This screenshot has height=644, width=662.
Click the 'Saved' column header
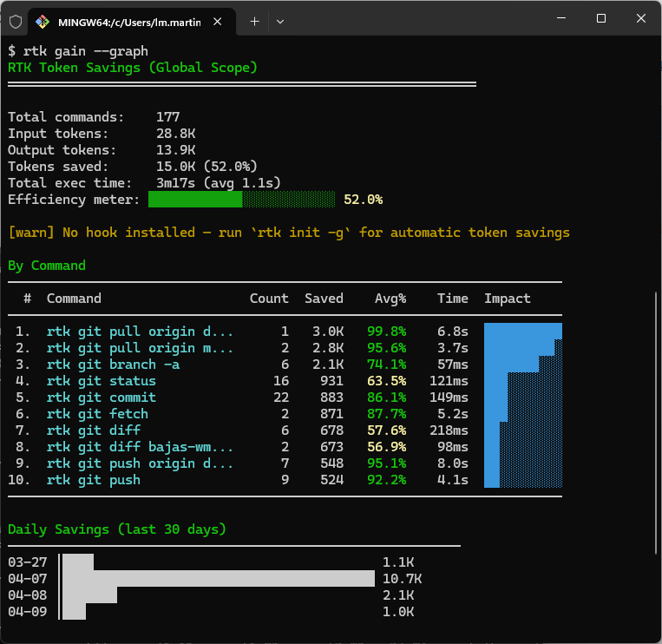click(324, 299)
